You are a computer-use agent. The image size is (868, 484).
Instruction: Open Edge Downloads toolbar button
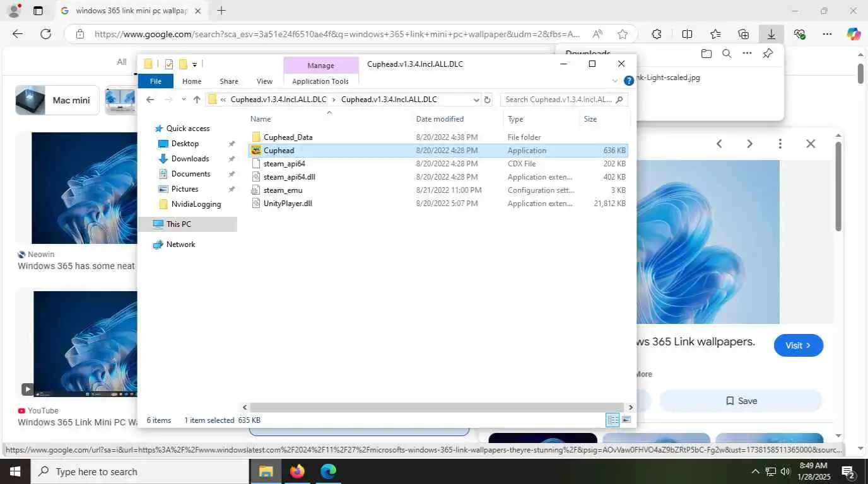pyautogui.click(x=771, y=34)
